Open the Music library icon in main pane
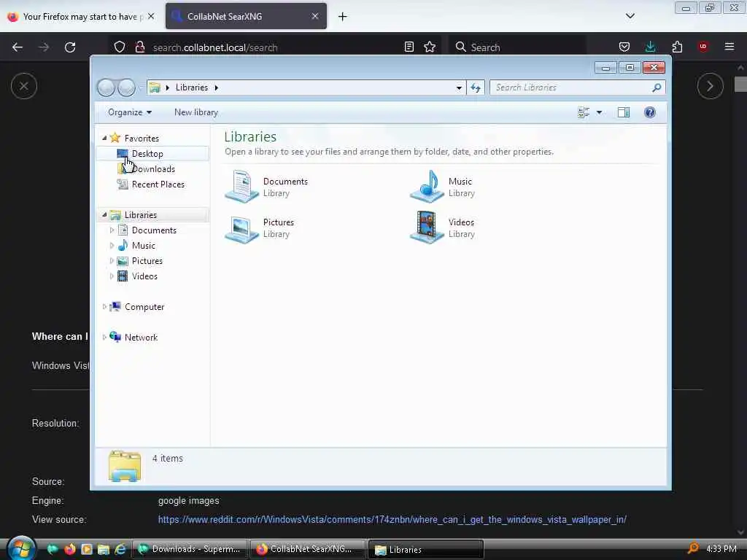747x560 pixels. (427, 186)
